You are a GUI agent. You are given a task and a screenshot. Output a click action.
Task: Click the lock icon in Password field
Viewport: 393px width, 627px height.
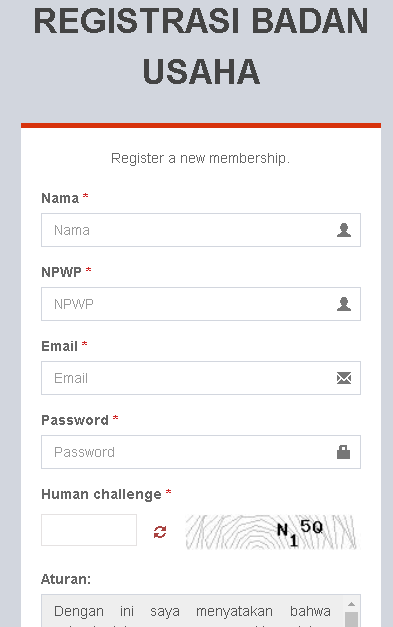[x=343, y=452]
